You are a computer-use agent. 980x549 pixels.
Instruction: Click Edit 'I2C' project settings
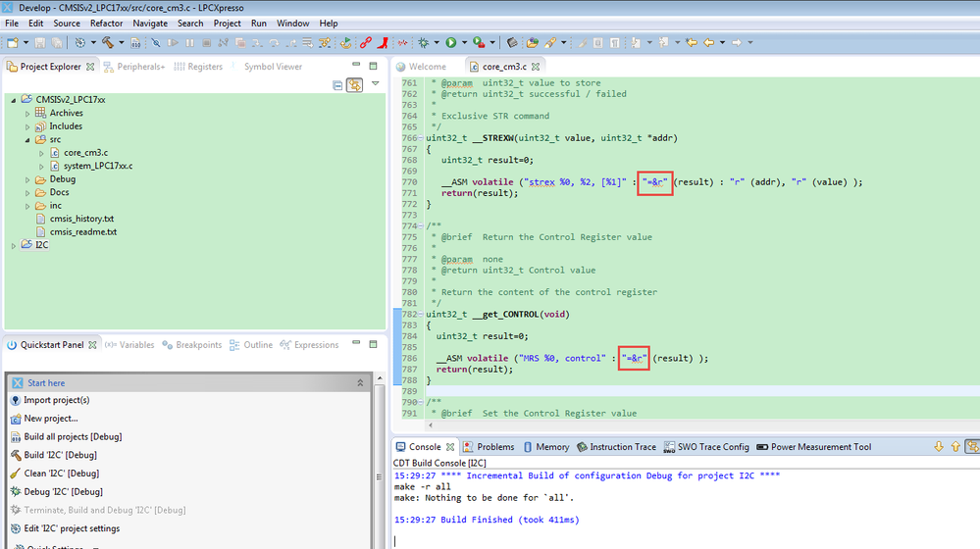[x=72, y=528]
